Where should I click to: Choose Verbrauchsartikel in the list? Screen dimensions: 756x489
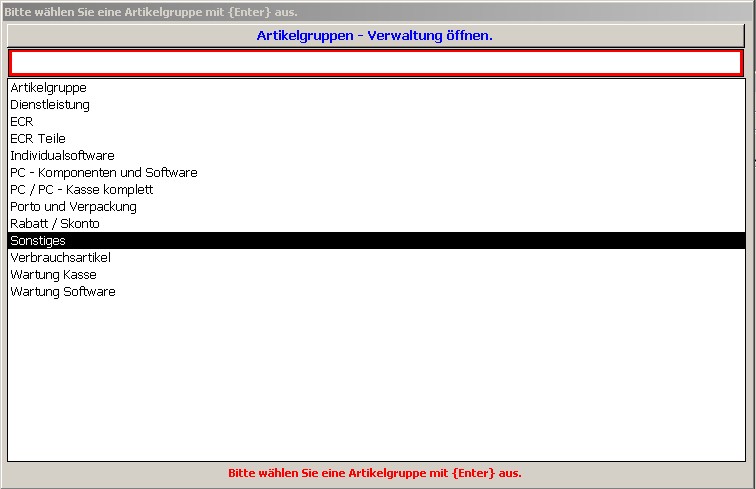[x=60, y=258]
